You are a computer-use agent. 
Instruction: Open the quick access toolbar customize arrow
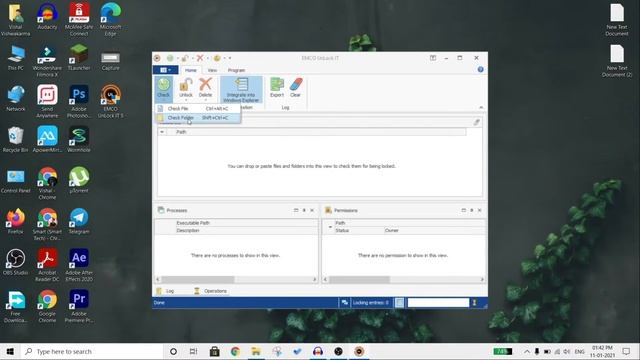(x=230, y=58)
